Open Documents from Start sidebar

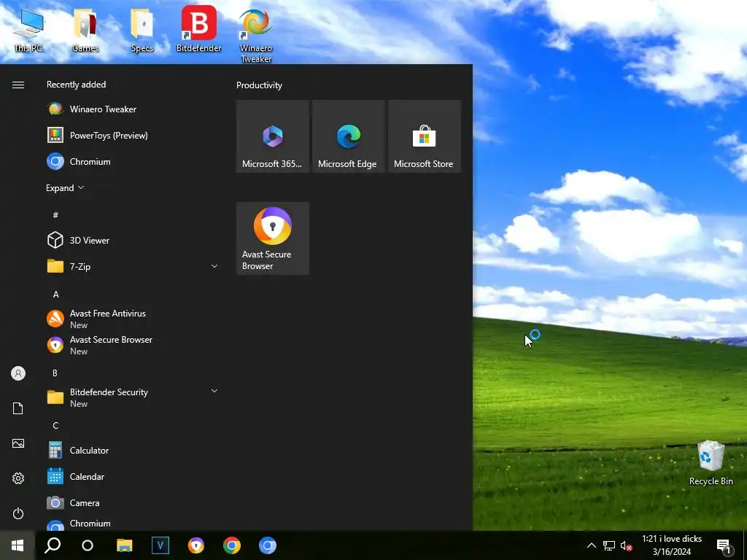click(x=18, y=408)
